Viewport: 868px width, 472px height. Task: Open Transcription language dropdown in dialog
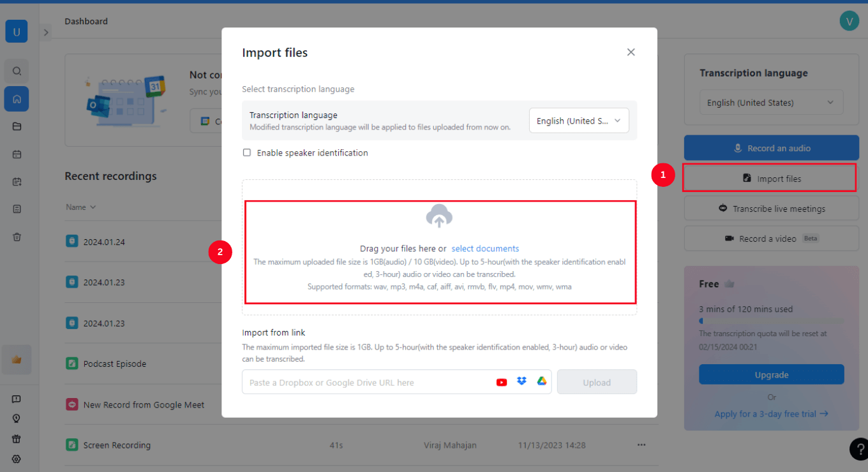(x=579, y=121)
